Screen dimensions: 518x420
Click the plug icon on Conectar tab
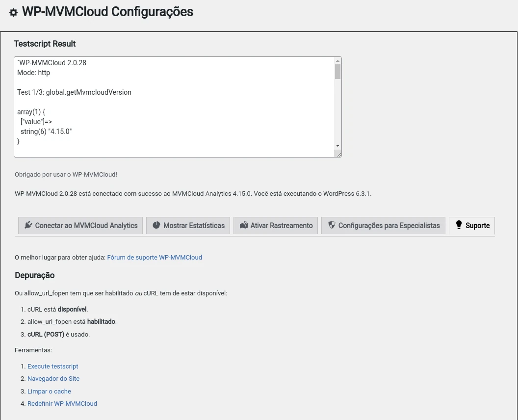point(28,225)
